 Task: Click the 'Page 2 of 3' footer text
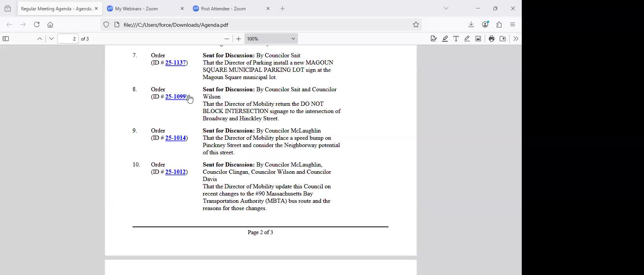coord(260,232)
